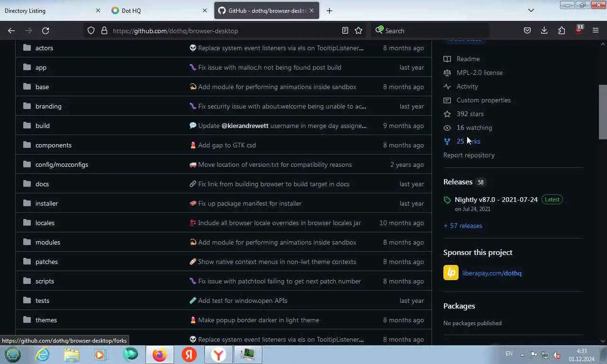Open the components folder
The width and height of the screenshot is (607, 364).
(x=54, y=145)
